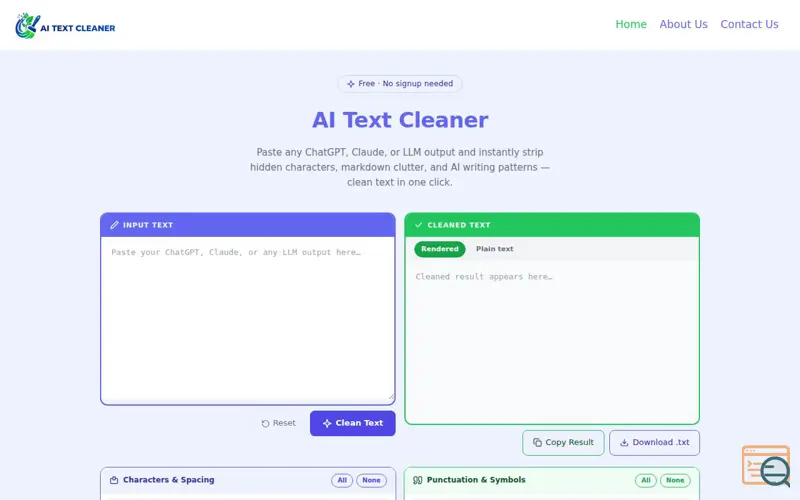This screenshot has width=800, height=500.
Task: Select None in Characters & Spacing
Action: click(371, 480)
